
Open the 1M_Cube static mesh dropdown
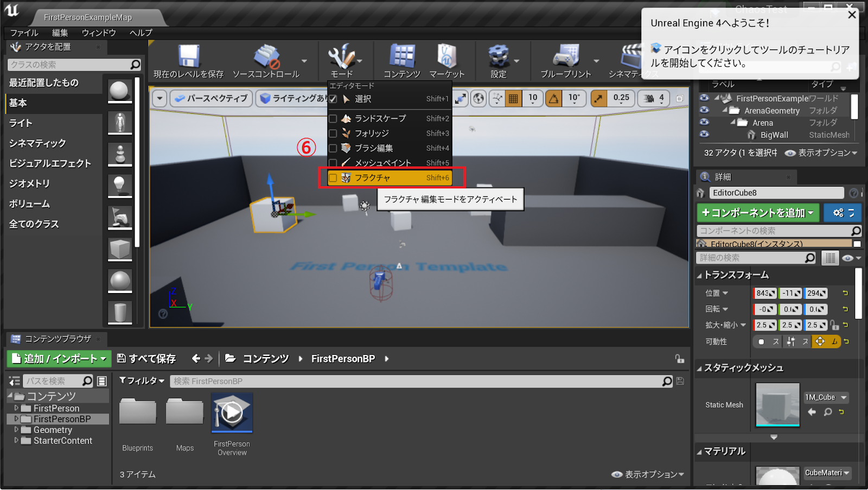click(826, 398)
